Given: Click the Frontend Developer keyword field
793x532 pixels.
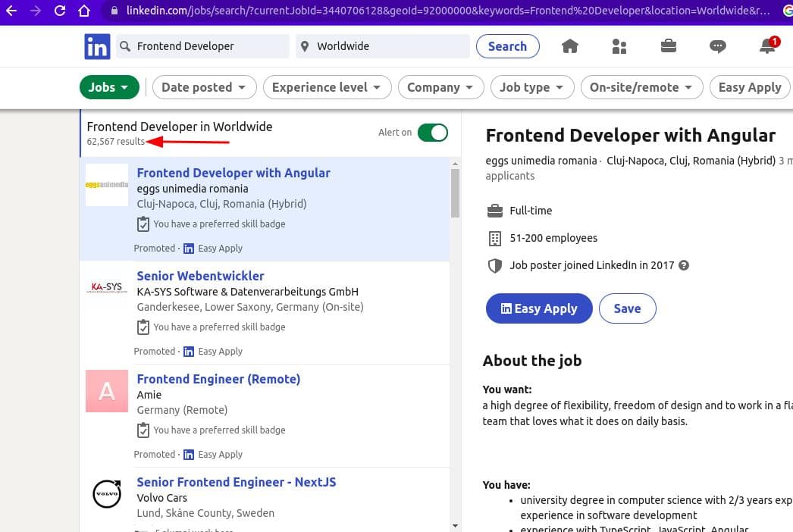Looking at the screenshot, I should click(203, 46).
